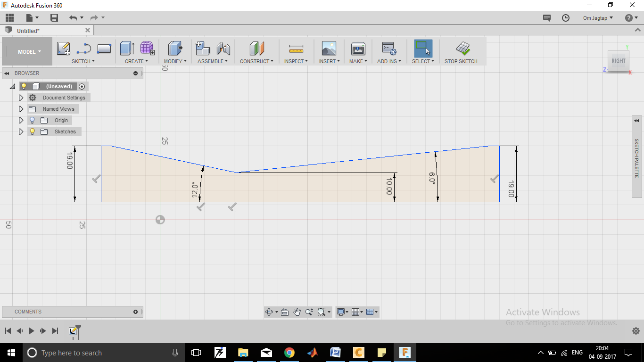Screen dimensions: 644x362
Task: Turn on the Origin folder light bulb
Action: 32,120
